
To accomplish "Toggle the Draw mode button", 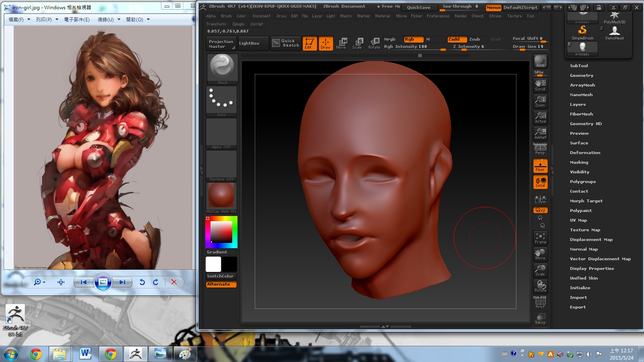I will (x=326, y=43).
